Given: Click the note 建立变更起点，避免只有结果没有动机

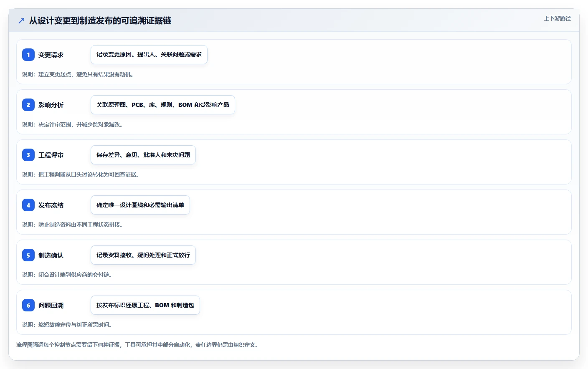Looking at the screenshot, I should click(x=78, y=74).
